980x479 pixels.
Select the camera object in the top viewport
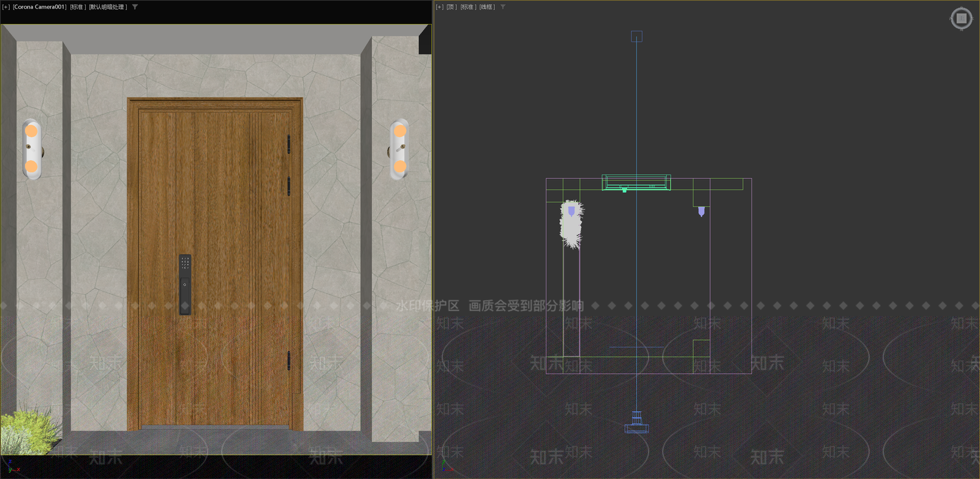click(636, 422)
